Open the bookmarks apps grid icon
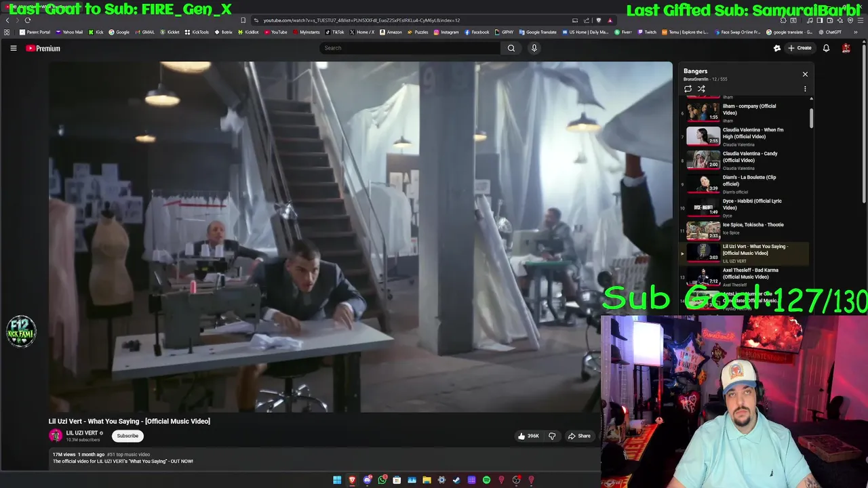Viewport: 868px width, 488px height. [7, 32]
